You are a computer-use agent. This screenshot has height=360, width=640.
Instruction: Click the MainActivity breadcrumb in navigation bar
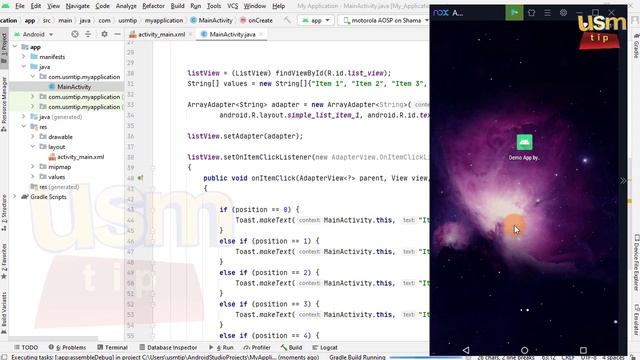click(x=211, y=20)
